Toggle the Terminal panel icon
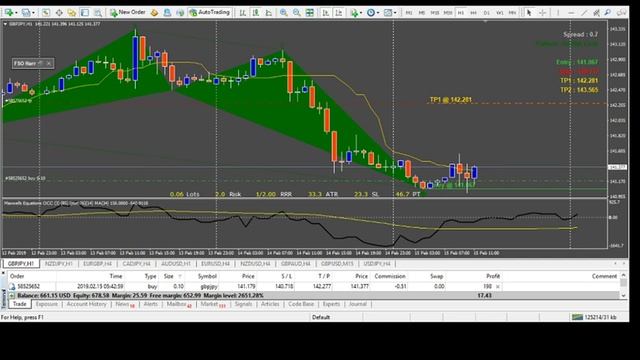 click(85, 13)
